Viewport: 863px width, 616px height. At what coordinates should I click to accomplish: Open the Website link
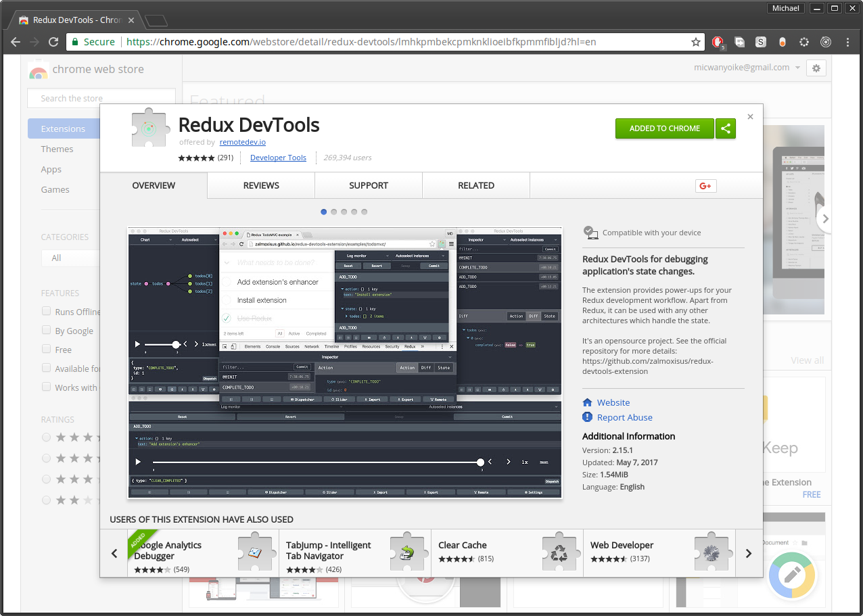[613, 402]
